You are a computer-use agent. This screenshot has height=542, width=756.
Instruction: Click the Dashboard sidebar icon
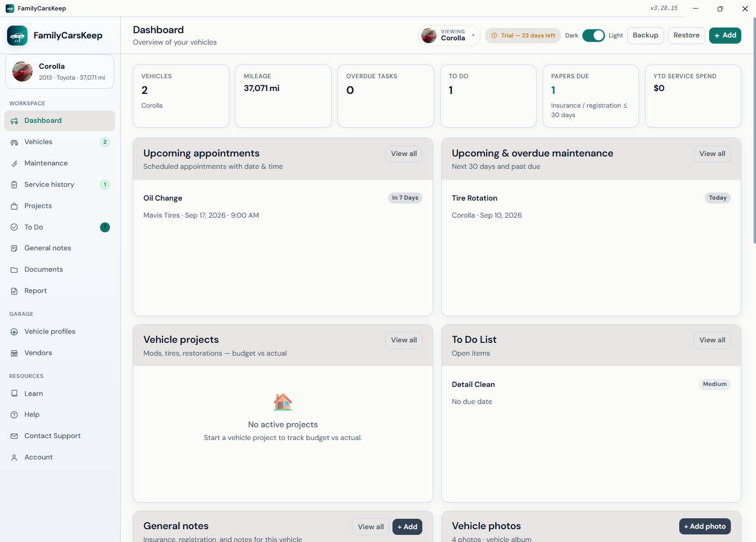14,121
